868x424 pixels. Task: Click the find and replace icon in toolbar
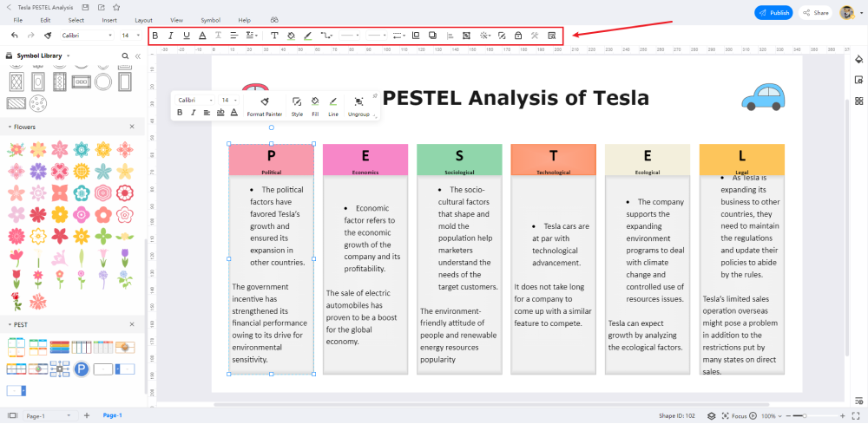pos(551,36)
